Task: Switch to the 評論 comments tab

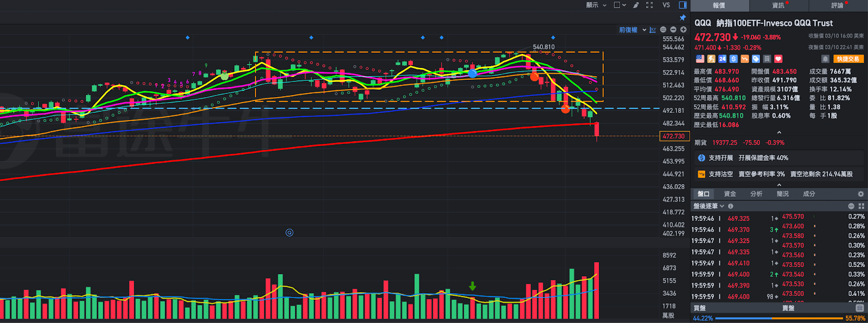Action: (838, 5)
